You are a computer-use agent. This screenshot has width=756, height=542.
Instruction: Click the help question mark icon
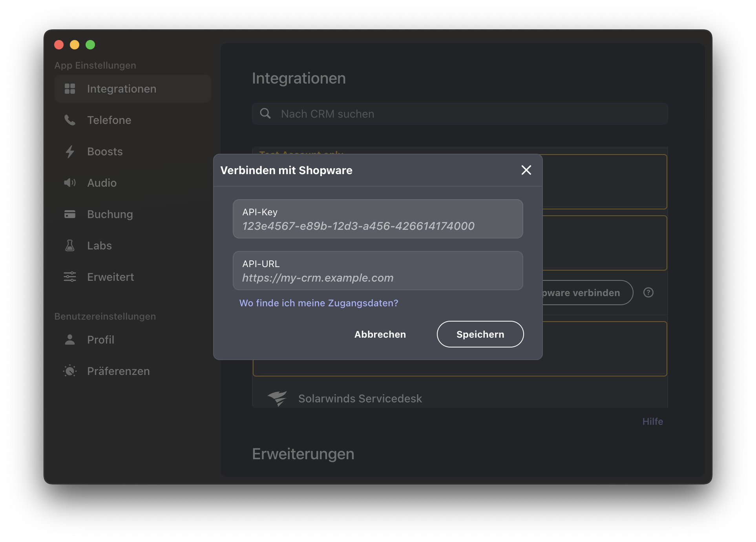tap(648, 293)
